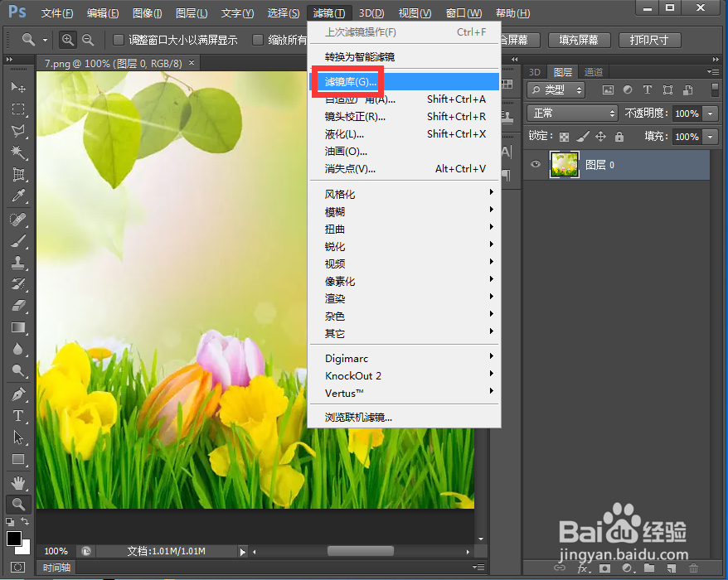Select the Move tool
728x580 pixels.
coord(18,86)
